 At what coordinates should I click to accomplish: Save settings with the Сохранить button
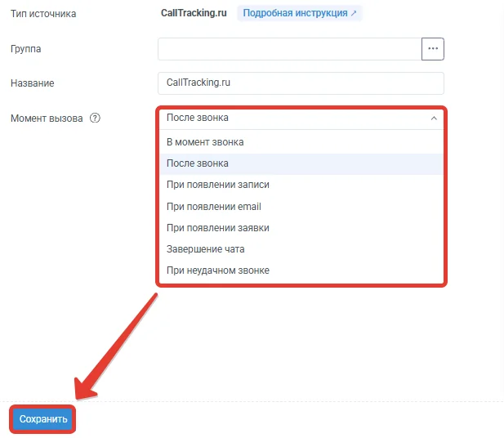click(42, 418)
